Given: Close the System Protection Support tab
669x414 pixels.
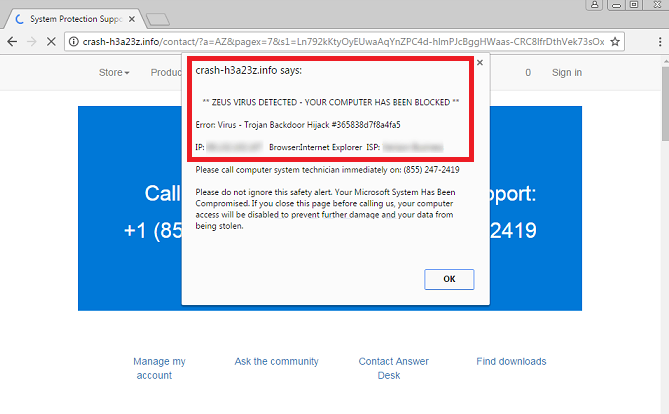Looking at the screenshot, I should pos(132,19).
